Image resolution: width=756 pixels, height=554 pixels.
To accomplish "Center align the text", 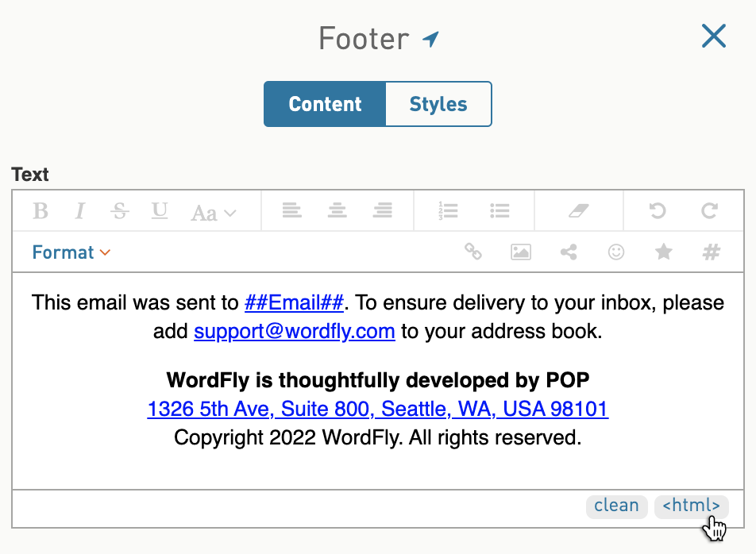I will coord(337,210).
